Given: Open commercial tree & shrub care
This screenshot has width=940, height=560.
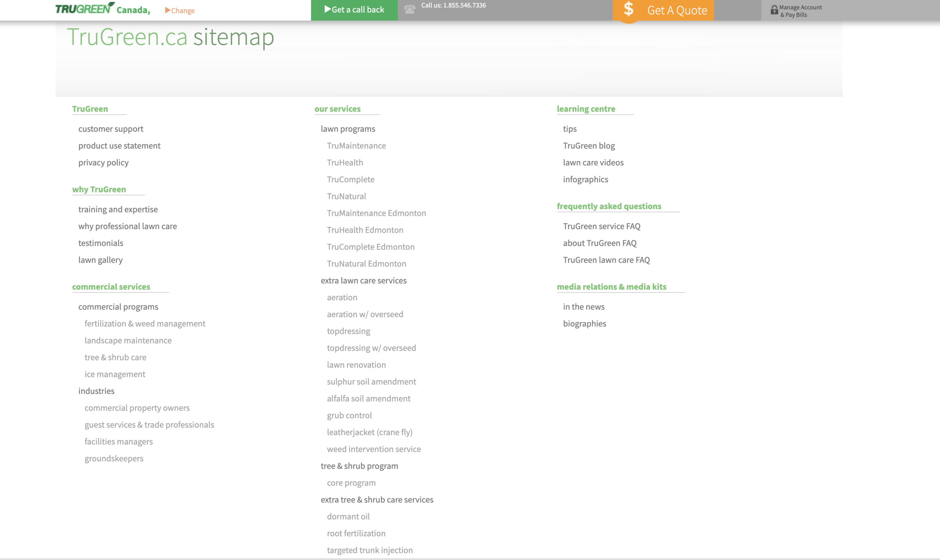Looking at the screenshot, I should tap(115, 357).
